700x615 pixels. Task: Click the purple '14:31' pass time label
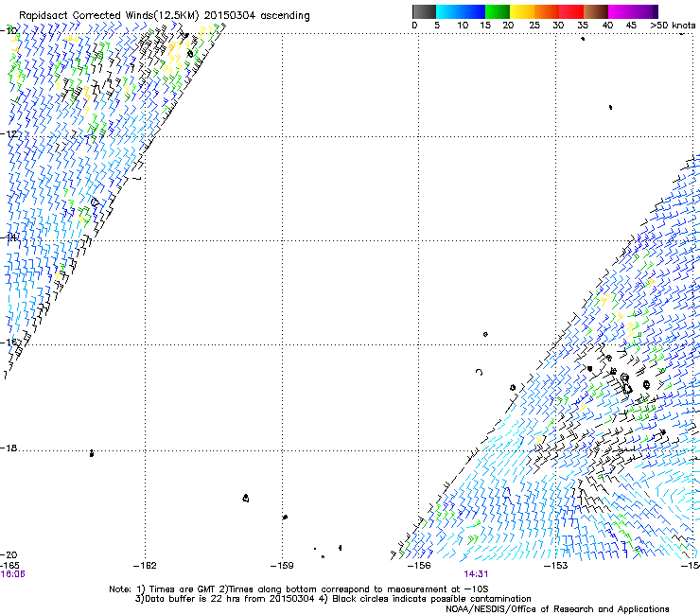tap(476, 574)
